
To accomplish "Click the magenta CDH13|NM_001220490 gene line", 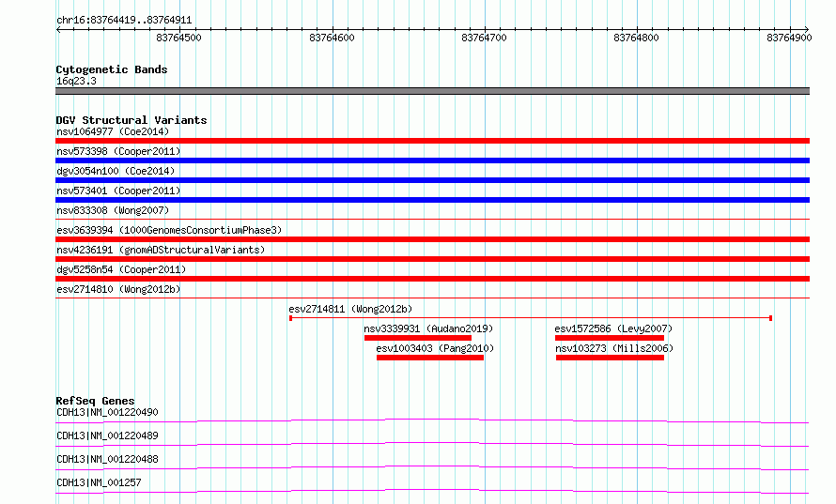I will [x=432, y=420].
